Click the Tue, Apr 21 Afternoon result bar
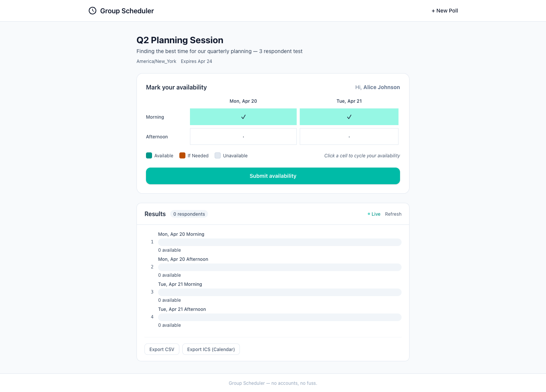 click(x=279, y=317)
